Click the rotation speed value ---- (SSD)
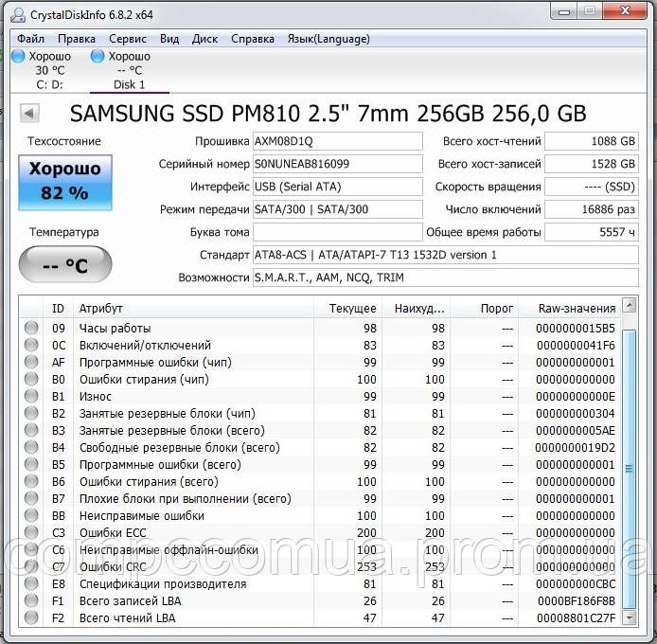Image resolution: width=657 pixels, height=644 pixels. 592,187
